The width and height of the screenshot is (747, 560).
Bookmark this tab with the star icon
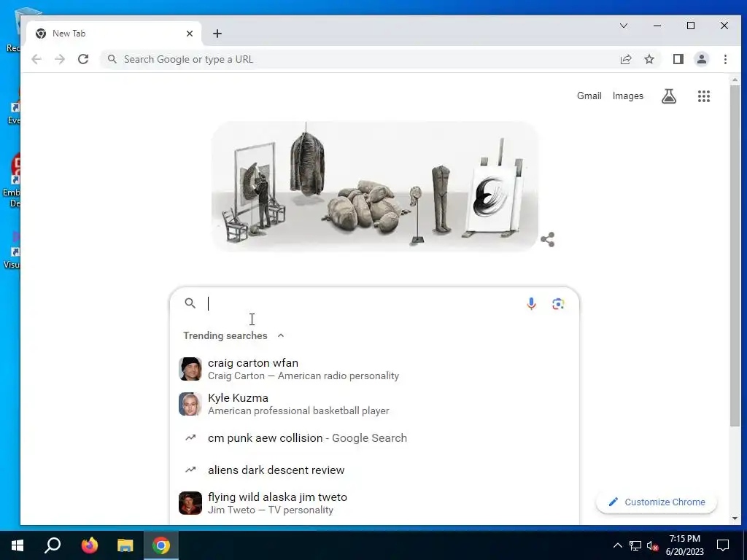point(649,59)
